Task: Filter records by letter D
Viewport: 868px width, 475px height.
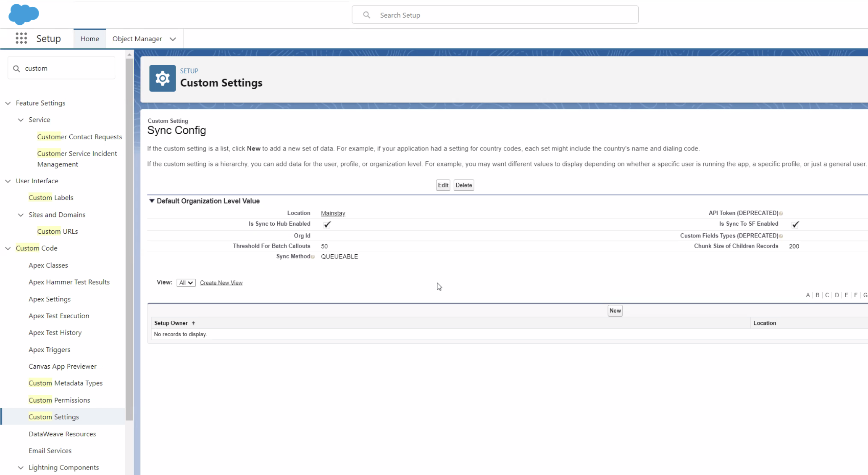Action: pyautogui.click(x=836, y=295)
